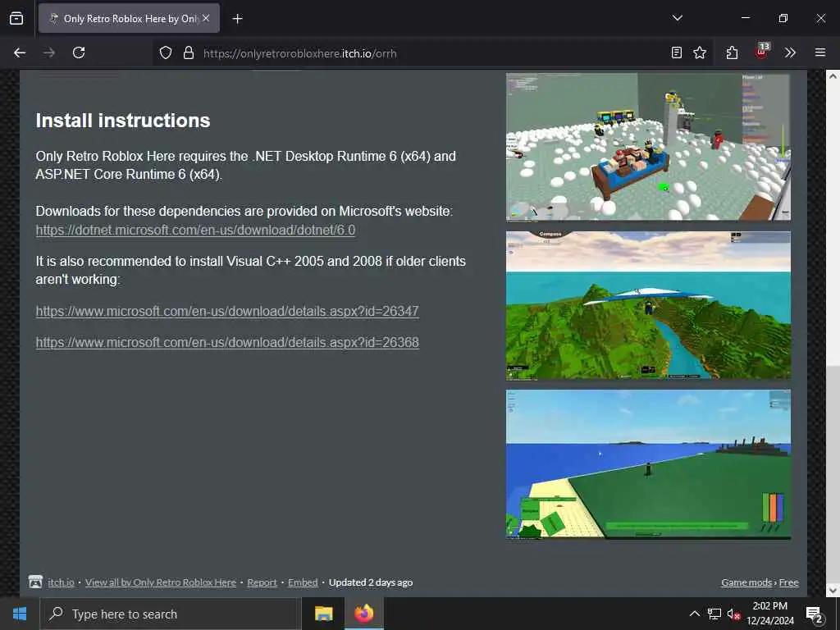Image resolution: width=840 pixels, height=630 pixels.
Task: Click the Embed link
Action: point(303,582)
